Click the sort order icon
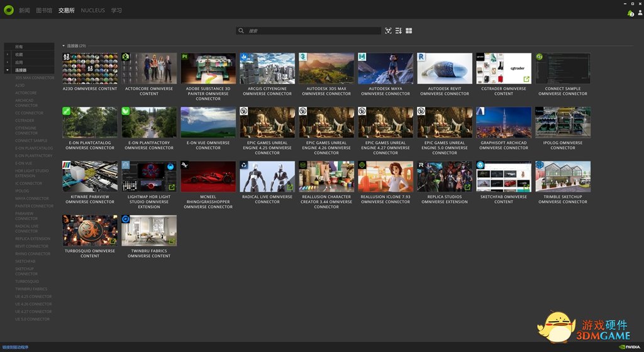The image size is (644, 352). [x=398, y=31]
